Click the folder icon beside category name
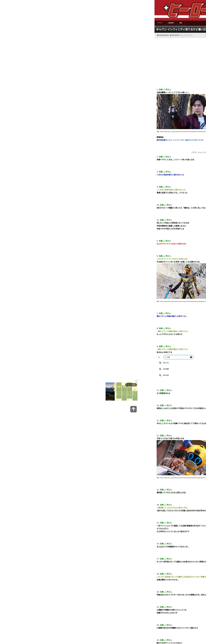 pyautogui.click(x=171, y=35)
